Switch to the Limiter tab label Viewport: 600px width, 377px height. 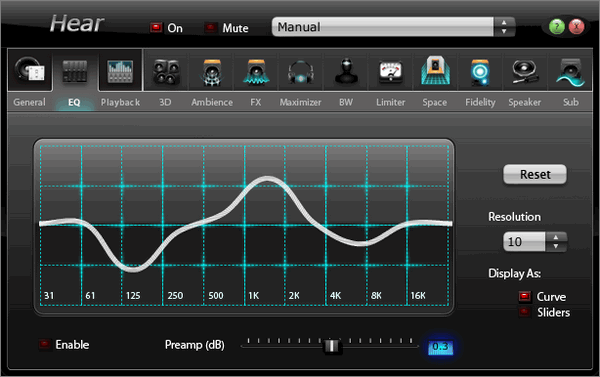pyautogui.click(x=390, y=102)
